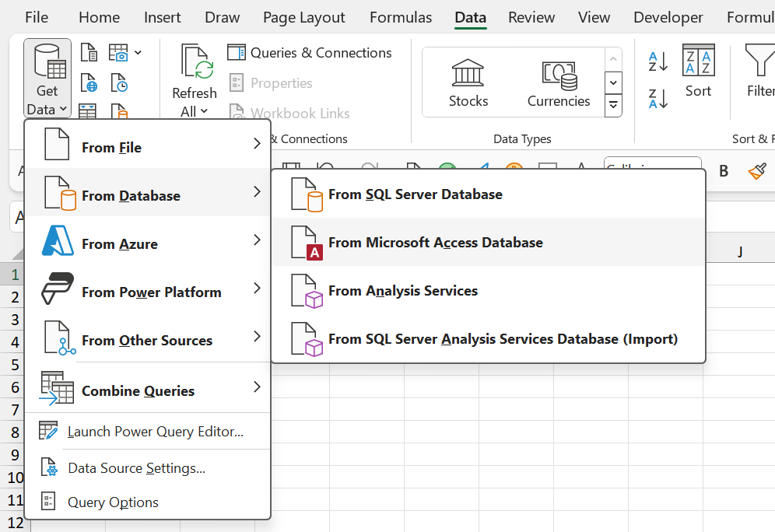The image size is (775, 532).
Task: Click the Stocks data type icon
Action: click(x=468, y=82)
